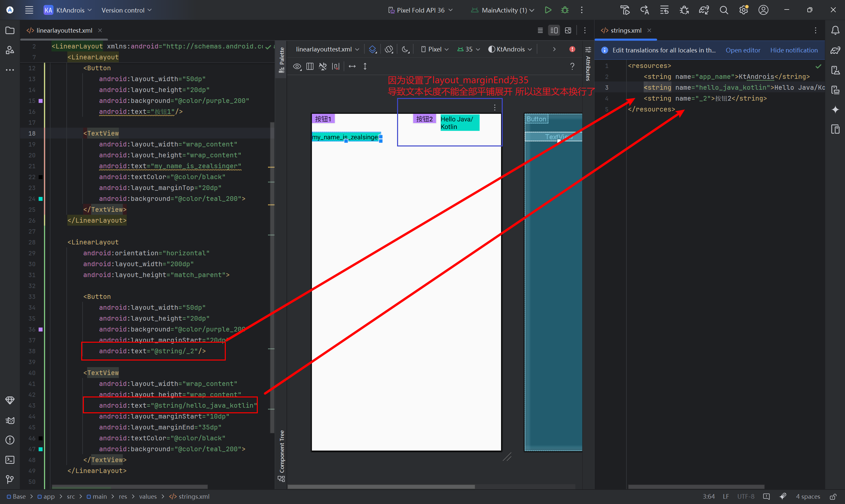845x504 pixels.
Task: Open Search Everywhere magnifier icon
Action: [724, 10]
